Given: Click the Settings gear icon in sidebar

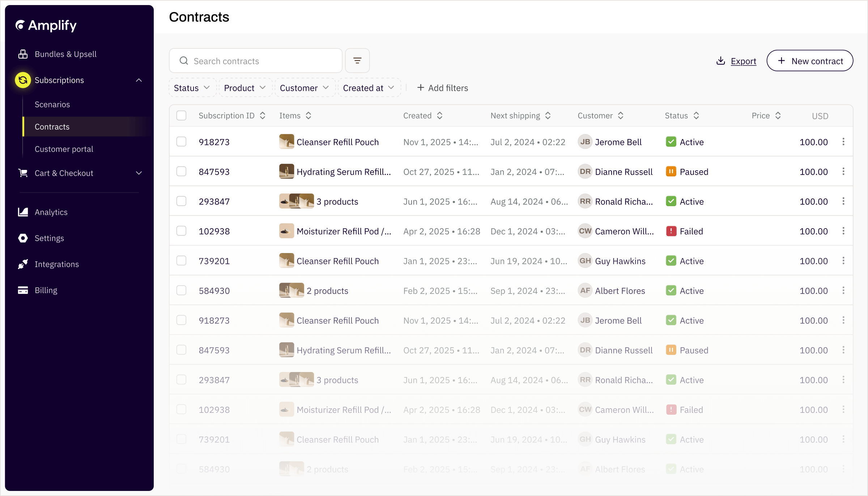Looking at the screenshot, I should coord(23,238).
